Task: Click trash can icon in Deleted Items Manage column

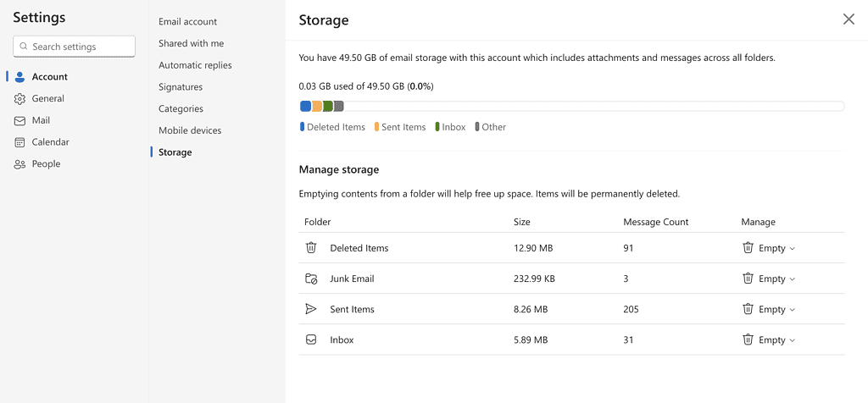Action: [748, 248]
